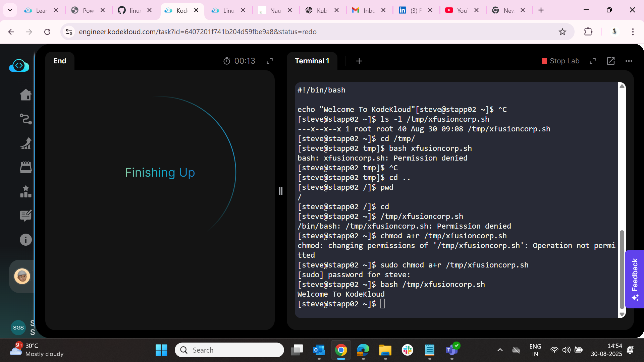644x362 pixels.
Task: Open the home icon in the sidebar
Action: (25, 95)
